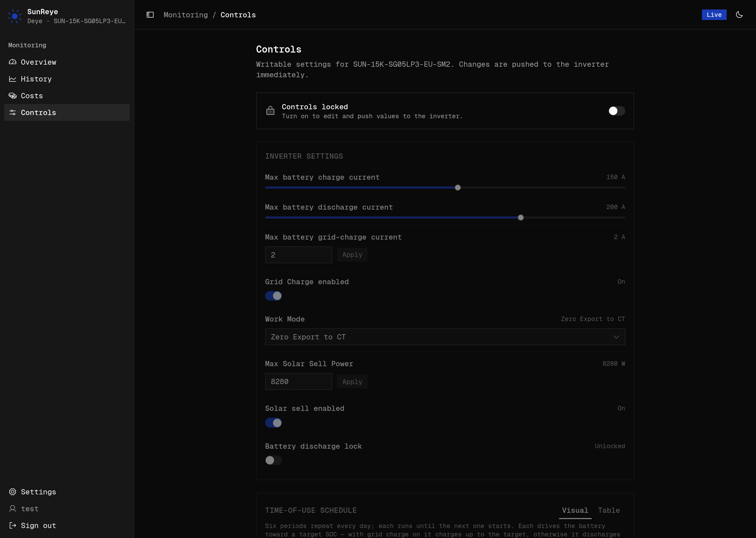
Task: Toggle Solar sell enabled switch
Action: tap(274, 423)
